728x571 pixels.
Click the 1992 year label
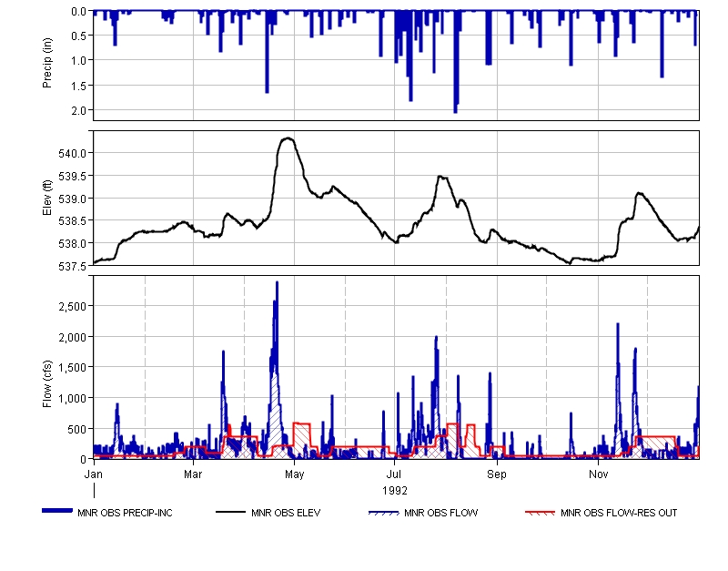pyautogui.click(x=395, y=491)
